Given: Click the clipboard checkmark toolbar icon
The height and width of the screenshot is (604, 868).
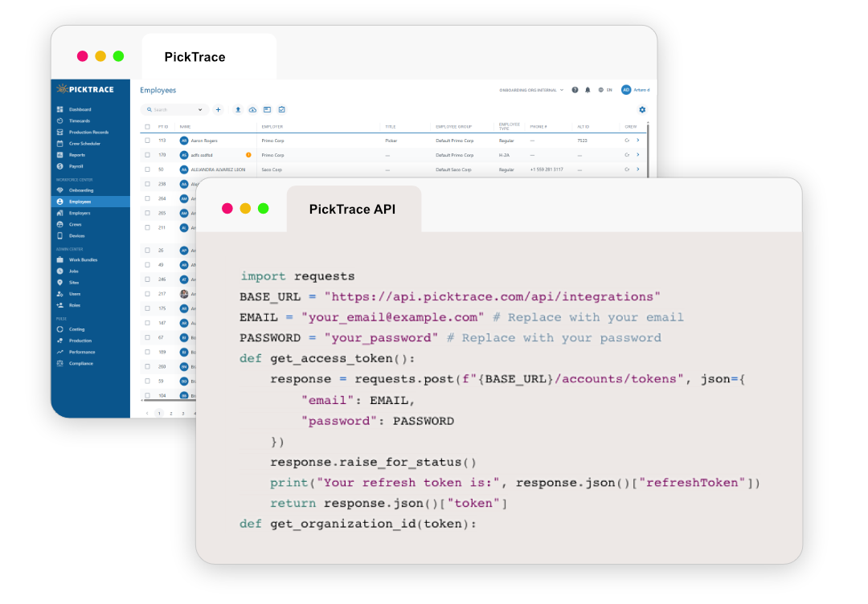Looking at the screenshot, I should click(281, 109).
